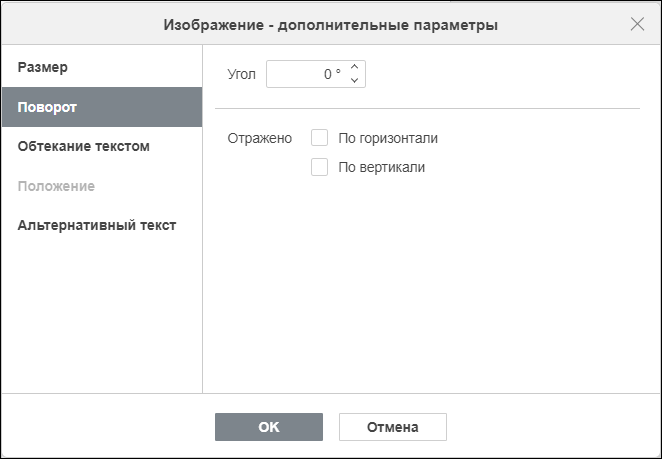Screen dimensions: 662x459
Task: Open the Альтернативный текст tab
Action: coord(102,225)
